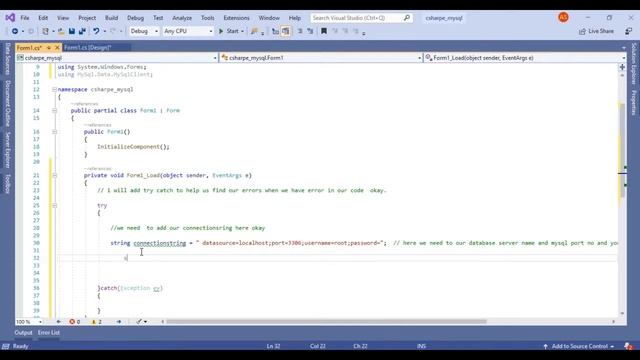The height and width of the screenshot is (360, 640).
Task: Open the Project menu
Action: 87,18
